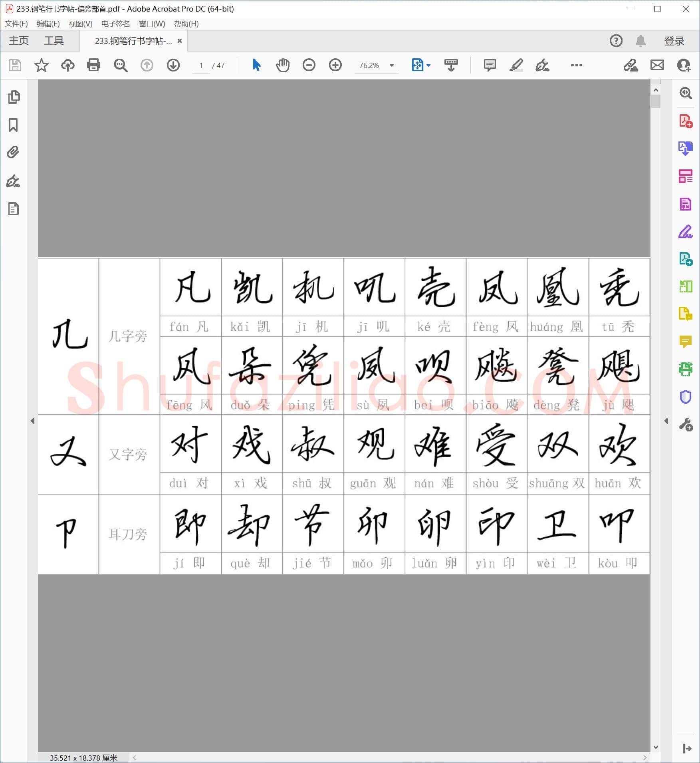Add the document to starred files
The height and width of the screenshot is (763, 700).
(x=42, y=65)
